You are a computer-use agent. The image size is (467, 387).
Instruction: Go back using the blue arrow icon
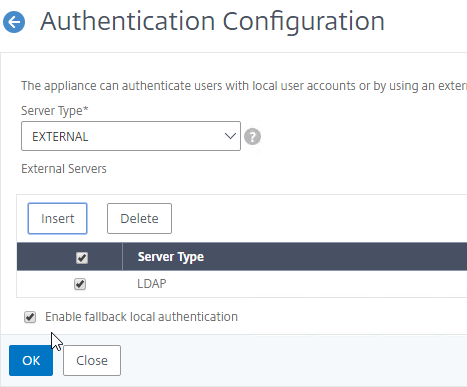14,22
